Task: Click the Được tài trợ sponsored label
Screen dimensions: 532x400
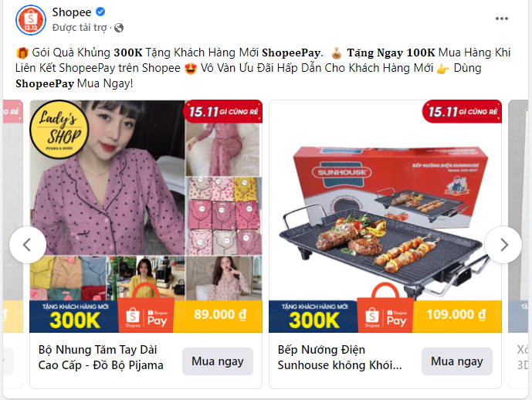Action: (x=80, y=28)
